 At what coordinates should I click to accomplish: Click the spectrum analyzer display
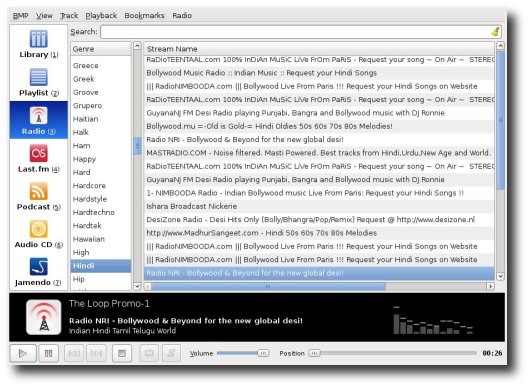(x=433, y=320)
